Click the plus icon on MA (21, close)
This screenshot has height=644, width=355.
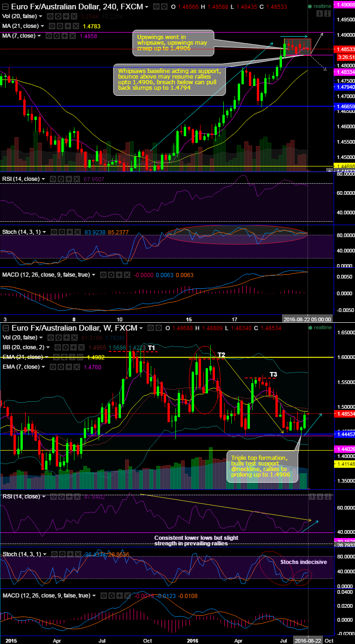pyautogui.click(x=67, y=26)
